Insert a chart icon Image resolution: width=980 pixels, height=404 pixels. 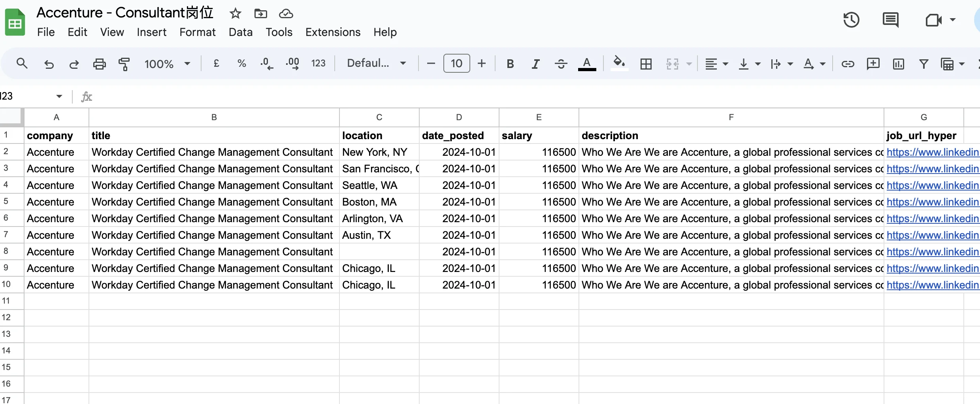[898, 64]
